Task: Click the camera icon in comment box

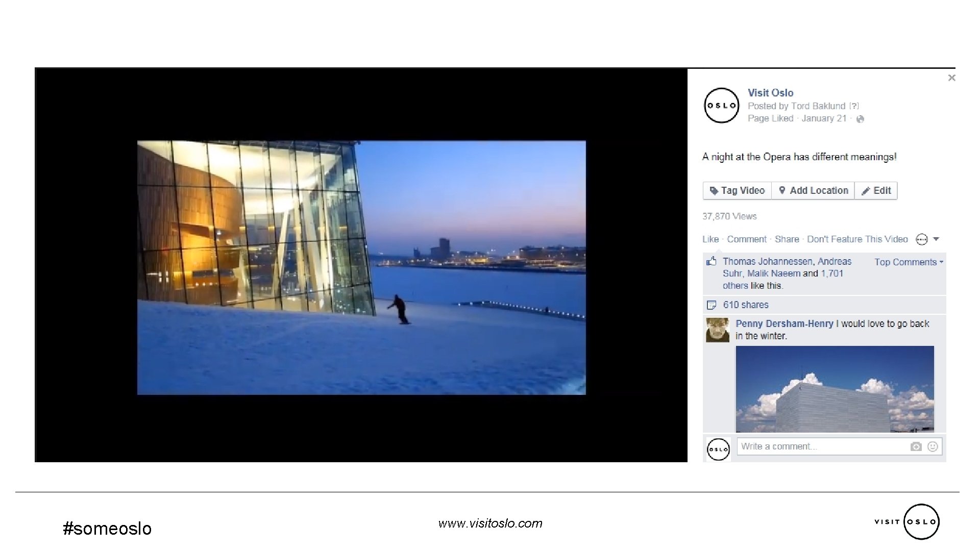Action: [x=916, y=446]
